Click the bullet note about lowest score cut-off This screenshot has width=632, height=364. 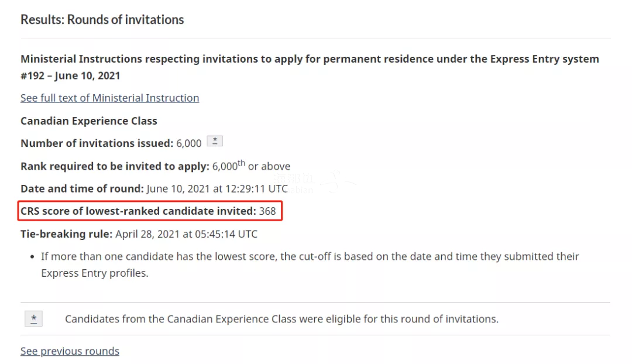pos(310,265)
